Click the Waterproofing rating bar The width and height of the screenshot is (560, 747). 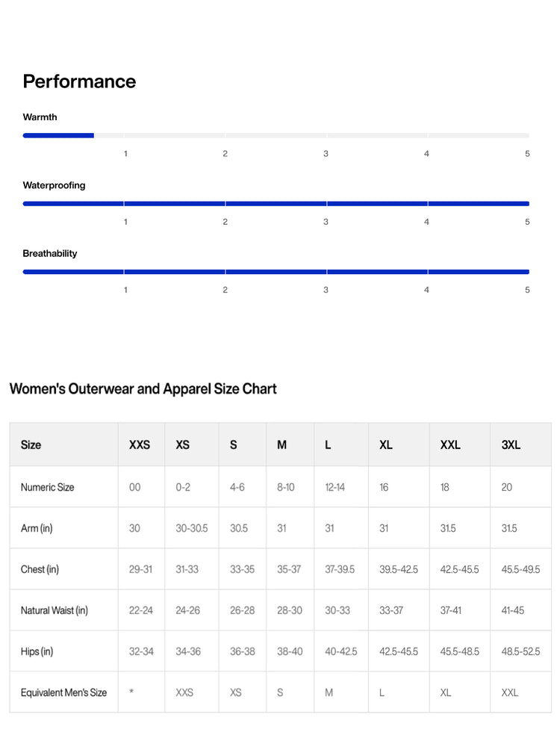click(x=276, y=204)
